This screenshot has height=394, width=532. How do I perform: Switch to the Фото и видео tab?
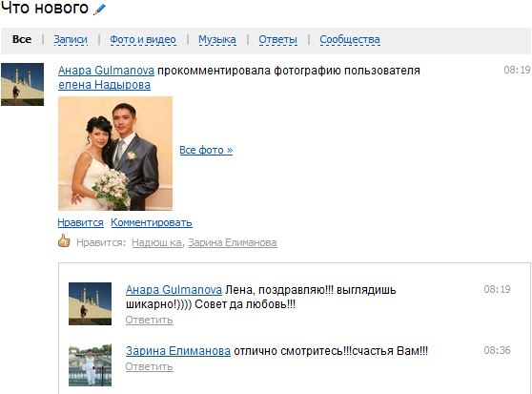click(143, 40)
